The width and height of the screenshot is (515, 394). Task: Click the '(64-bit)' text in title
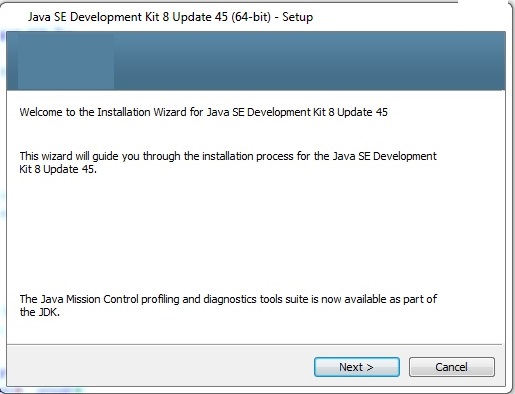click(x=251, y=17)
